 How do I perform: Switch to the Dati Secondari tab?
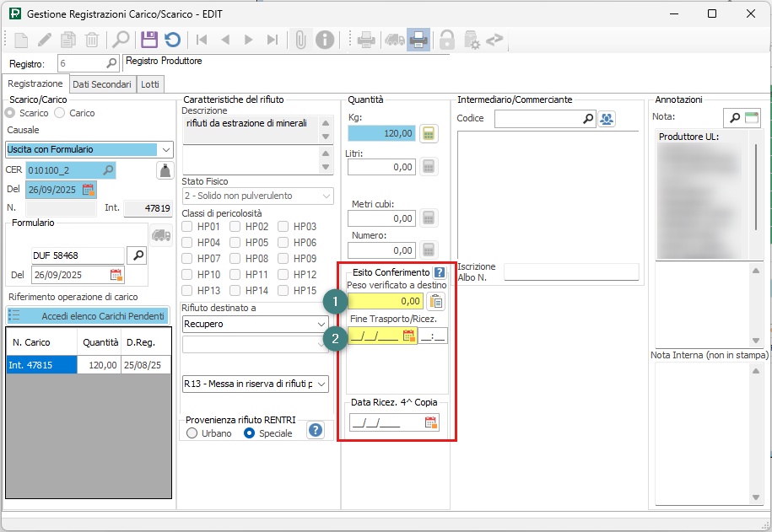(101, 84)
